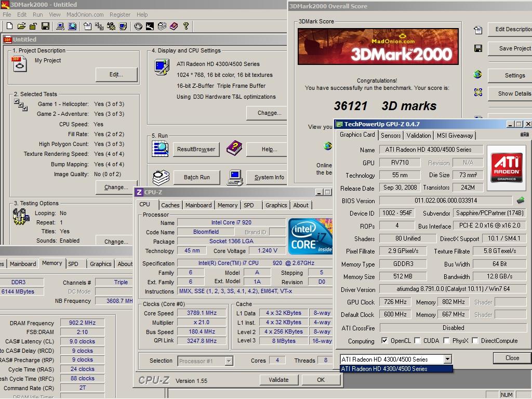This screenshot has height=399, width=532.
Task: Click the ATI Radeon logo in GPU-Z
Action: click(x=506, y=168)
